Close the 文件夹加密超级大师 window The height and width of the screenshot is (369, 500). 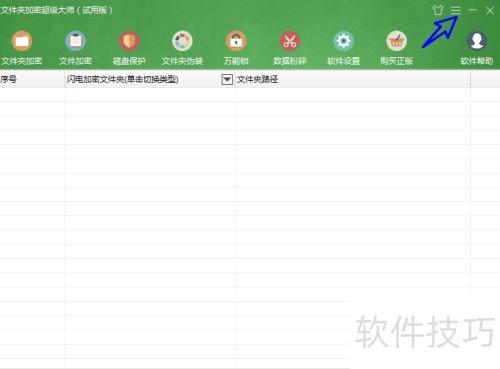[490, 10]
